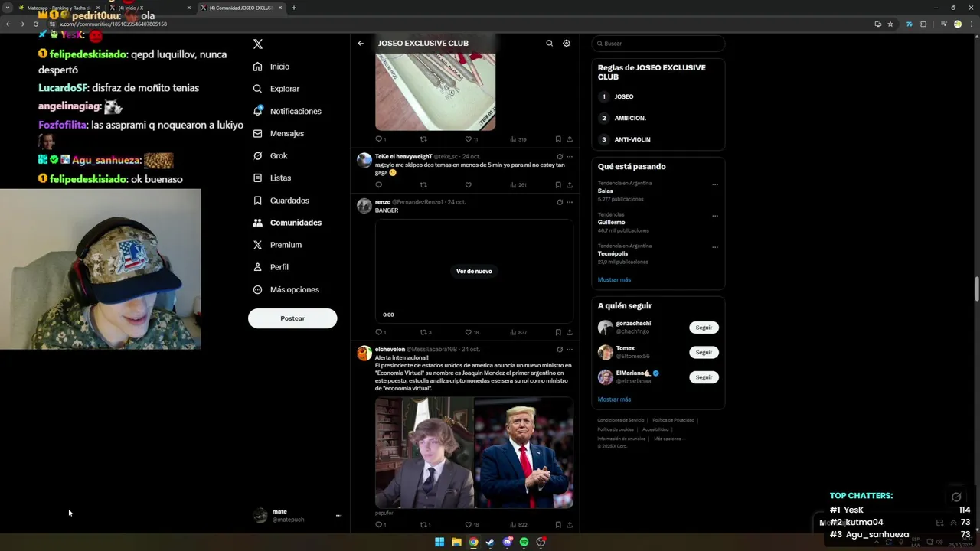Open more options on TeKe post
This screenshot has width=980, height=551.
pyautogui.click(x=570, y=157)
